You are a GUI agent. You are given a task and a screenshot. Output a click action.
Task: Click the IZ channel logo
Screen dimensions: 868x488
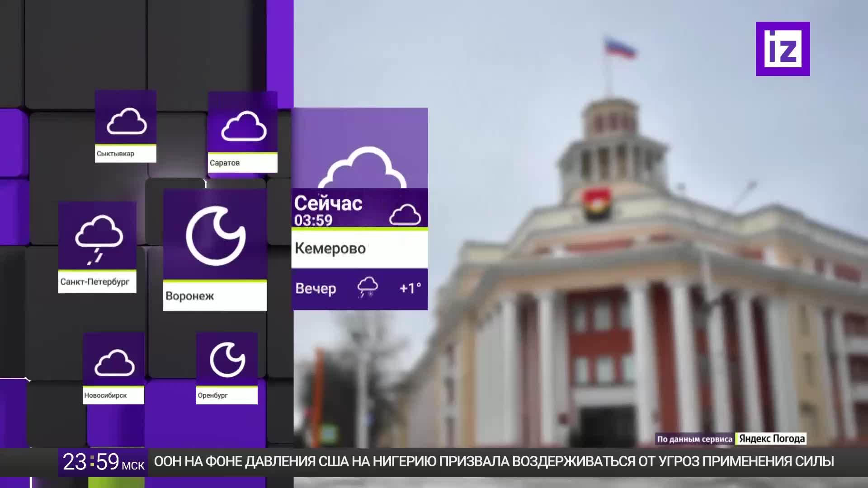pyautogui.click(x=783, y=49)
